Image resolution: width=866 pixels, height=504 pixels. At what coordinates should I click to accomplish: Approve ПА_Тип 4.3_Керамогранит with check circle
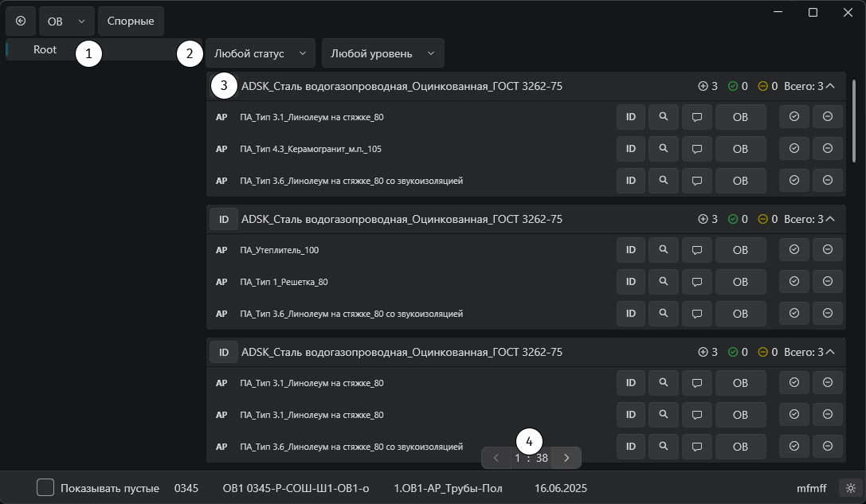coord(794,149)
